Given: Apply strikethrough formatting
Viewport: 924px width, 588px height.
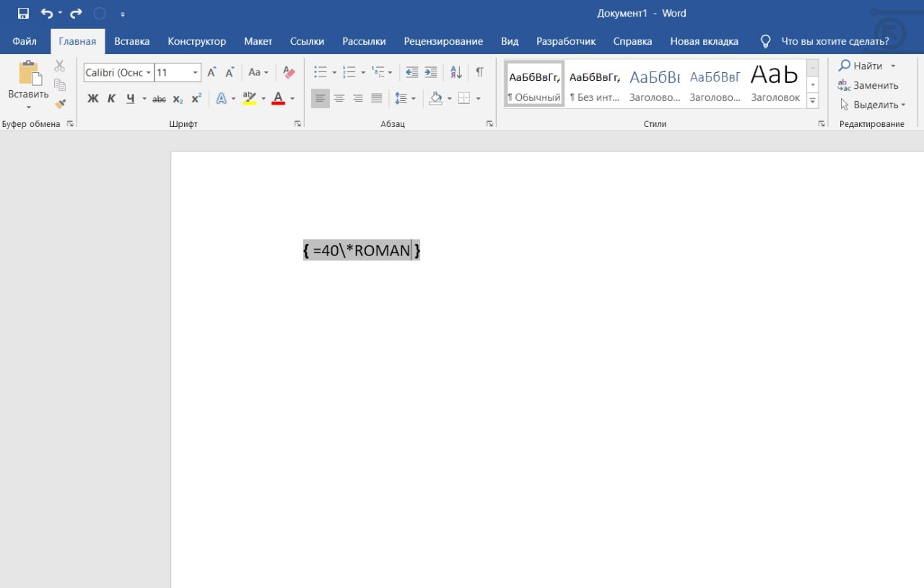Looking at the screenshot, I should (x=159, y=99).
